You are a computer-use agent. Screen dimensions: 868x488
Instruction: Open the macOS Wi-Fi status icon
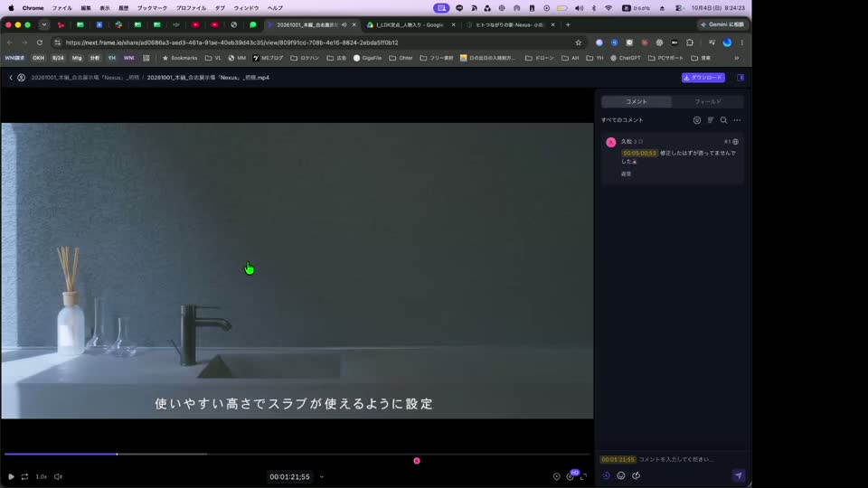(609, 8)
